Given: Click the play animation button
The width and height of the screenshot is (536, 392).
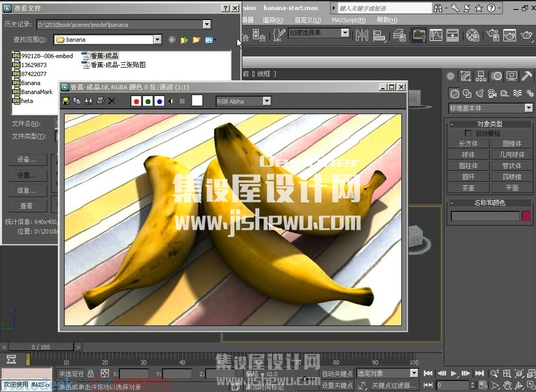Looking at the screenshot, I should [454, 373].
